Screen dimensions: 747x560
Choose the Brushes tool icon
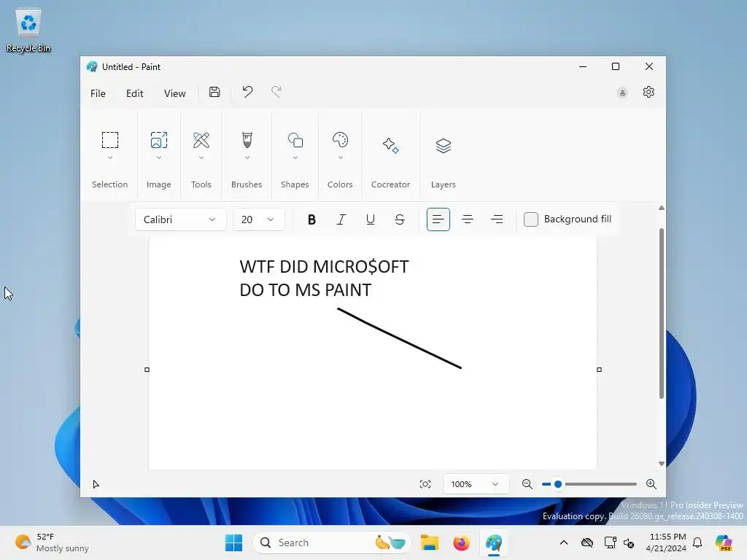(247, 140)
